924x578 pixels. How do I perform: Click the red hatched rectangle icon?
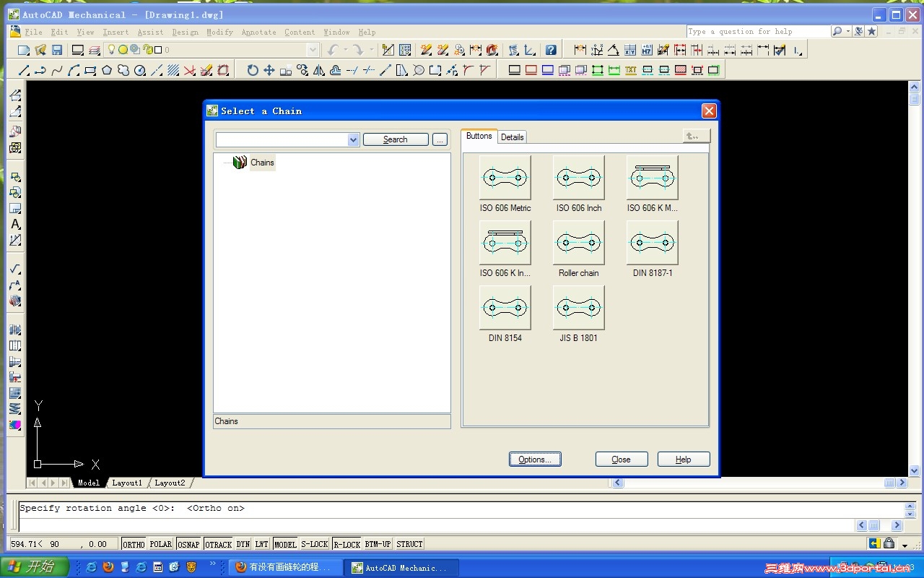pyautogui.click(x=681, y=70)
